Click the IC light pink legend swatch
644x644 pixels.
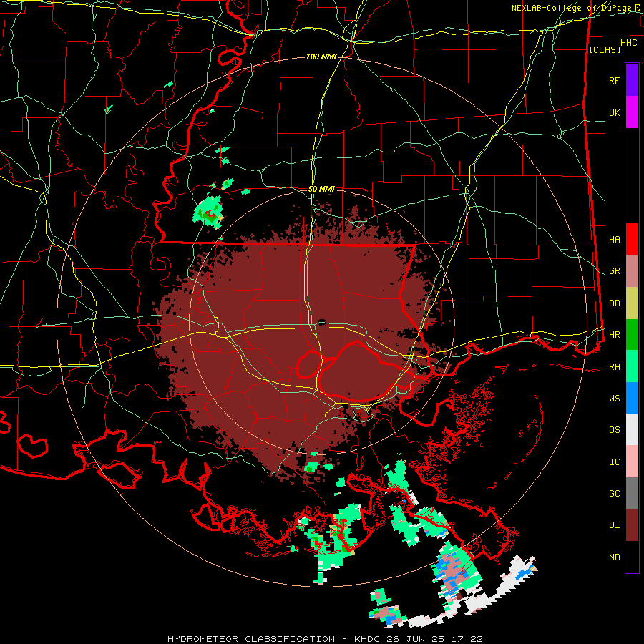click(x=632, y=462)
